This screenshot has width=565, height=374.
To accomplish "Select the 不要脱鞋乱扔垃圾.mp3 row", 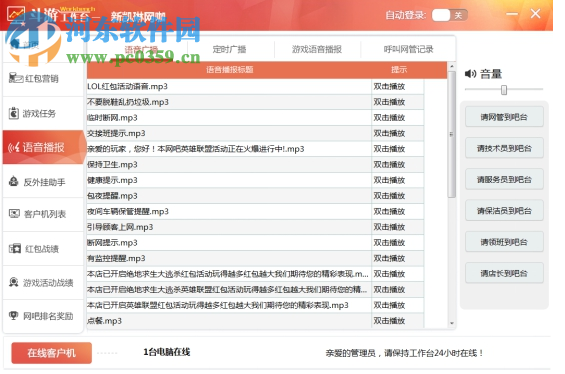I will (255, 102).
